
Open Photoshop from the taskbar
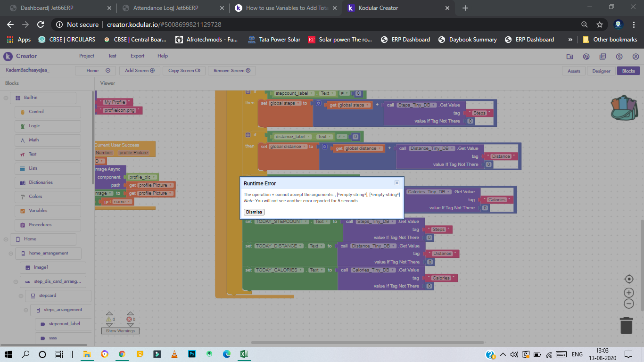tap(191, 354)
